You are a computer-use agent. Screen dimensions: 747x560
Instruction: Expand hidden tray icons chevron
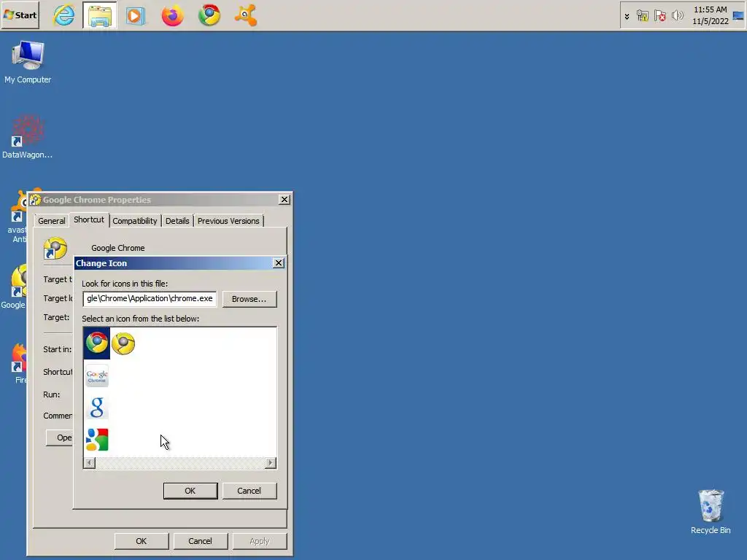coord(627,16)
